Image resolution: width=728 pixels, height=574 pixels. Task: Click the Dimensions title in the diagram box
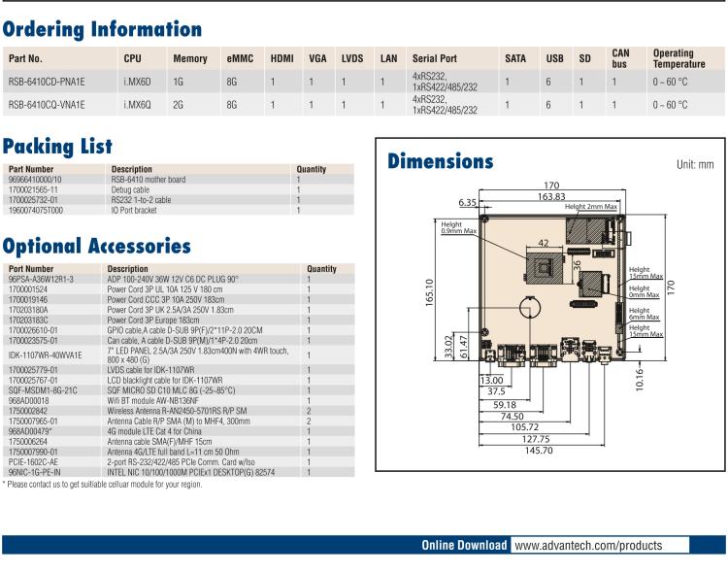click(x=440, y=162)
